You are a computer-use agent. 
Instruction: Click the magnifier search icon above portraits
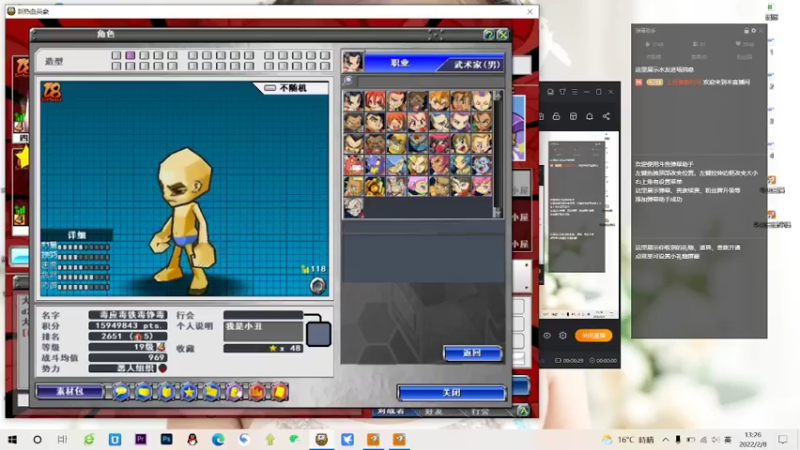coord(348,81)
